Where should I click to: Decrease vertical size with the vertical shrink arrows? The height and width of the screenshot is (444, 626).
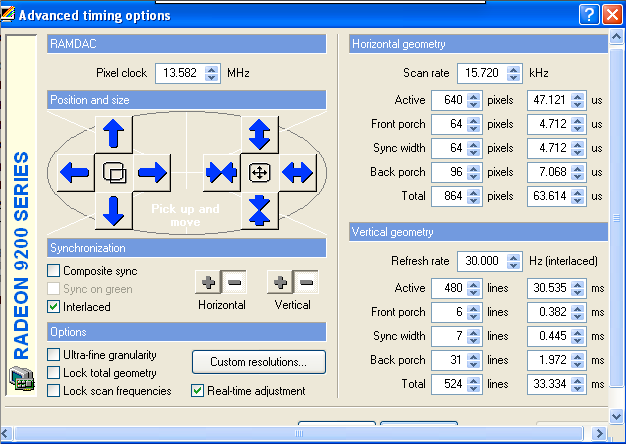tap(260, 211)
